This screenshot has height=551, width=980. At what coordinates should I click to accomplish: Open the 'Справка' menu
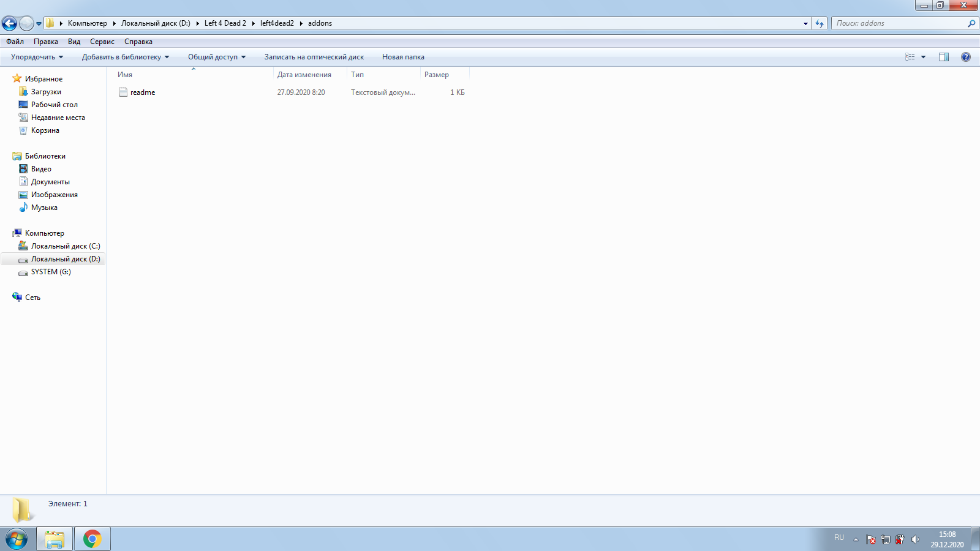click(x=138, y=42)
